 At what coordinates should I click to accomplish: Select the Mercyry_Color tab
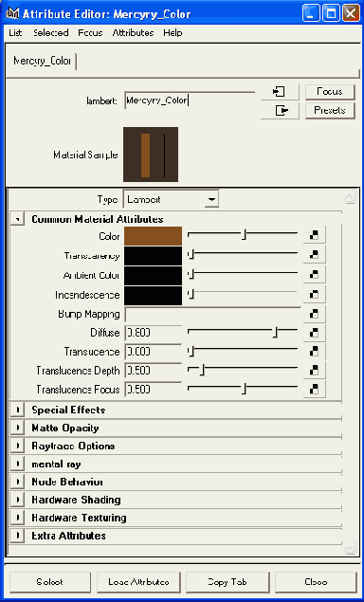(43, 61)
